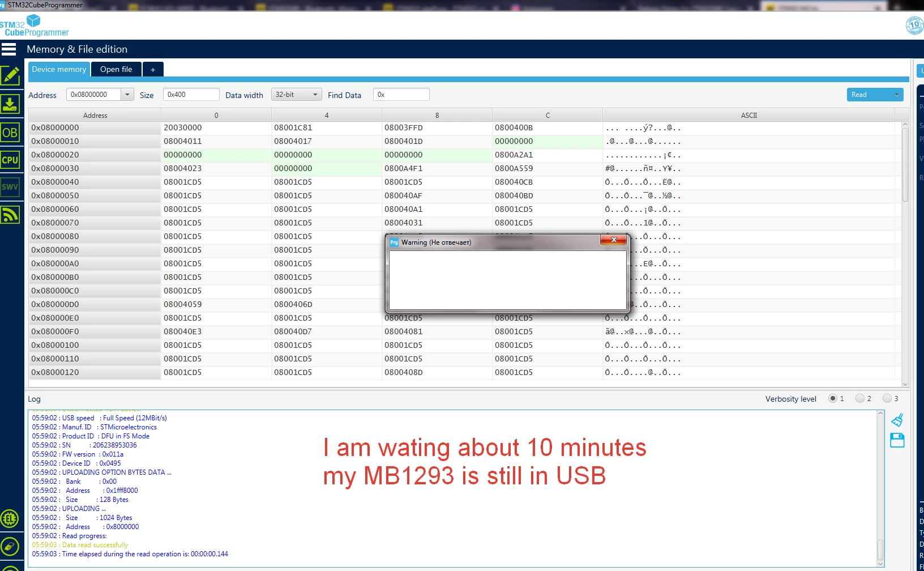Viewport: 924px width, 571px height.
Task: Add a new tab with plus
Action: pos(153,69)
